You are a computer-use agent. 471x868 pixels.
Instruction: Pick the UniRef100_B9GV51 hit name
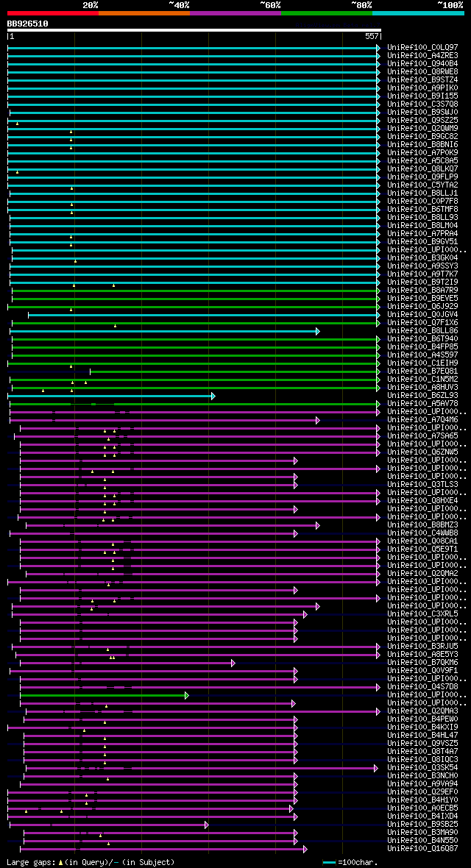click(422, 241)
